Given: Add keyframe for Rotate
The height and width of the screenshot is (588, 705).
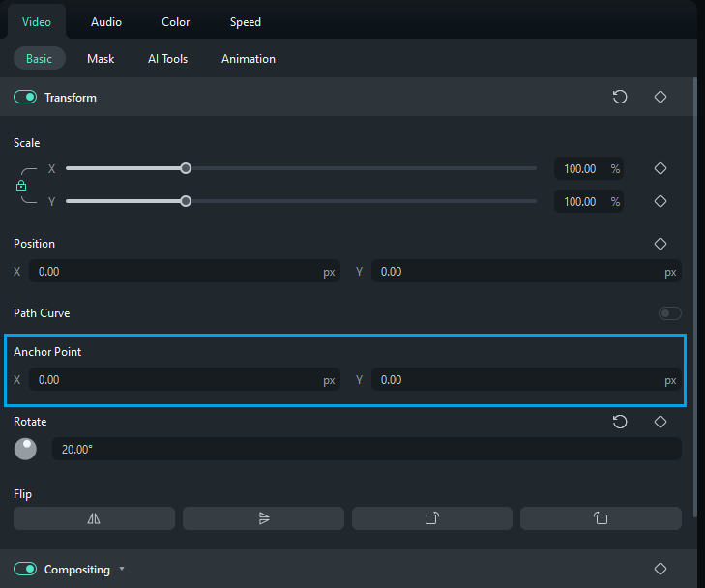Looking at the screenshot, I should click(661, 422).
